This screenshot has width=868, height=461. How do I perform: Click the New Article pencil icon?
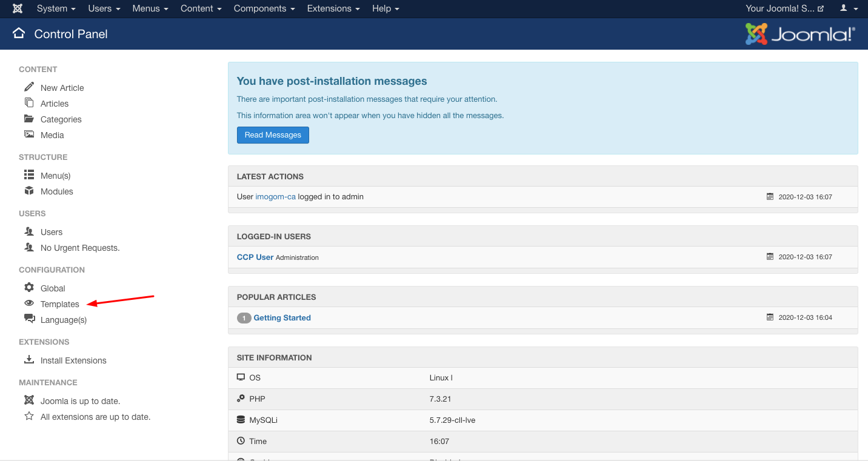[29, 87]
